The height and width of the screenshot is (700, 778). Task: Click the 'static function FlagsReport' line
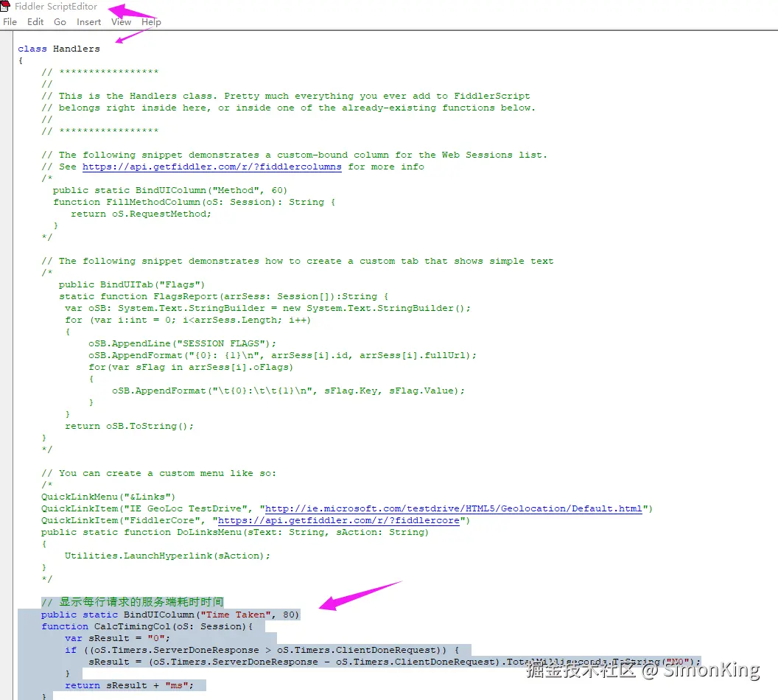point(224,296)
